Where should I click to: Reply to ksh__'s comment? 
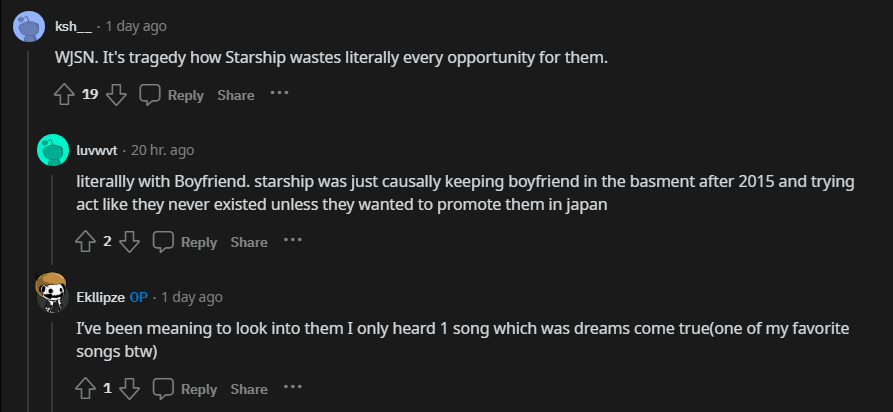pos(172,95)
